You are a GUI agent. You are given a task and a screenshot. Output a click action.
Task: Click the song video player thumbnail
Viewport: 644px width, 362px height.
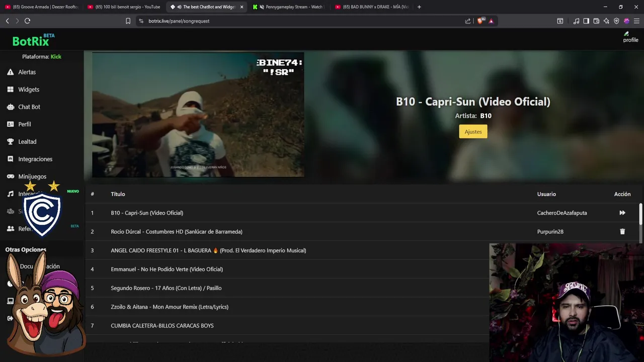click(x=198, y=115)
